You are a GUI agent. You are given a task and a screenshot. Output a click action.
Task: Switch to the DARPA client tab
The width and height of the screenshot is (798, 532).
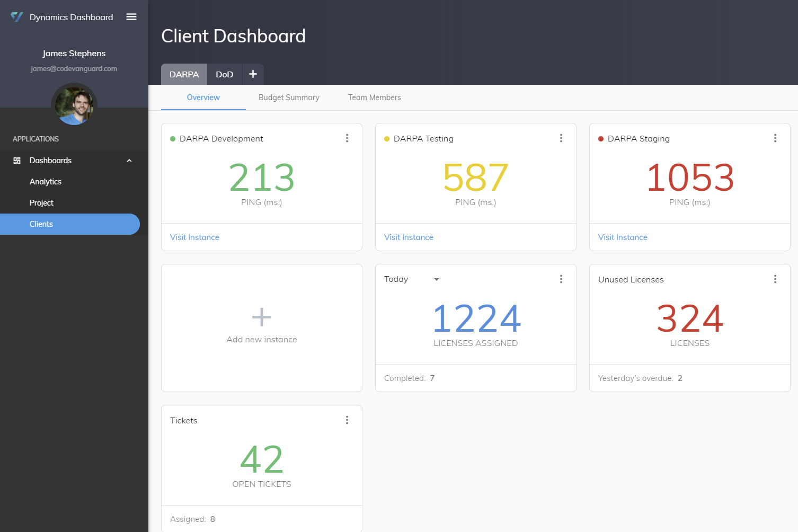184,74
